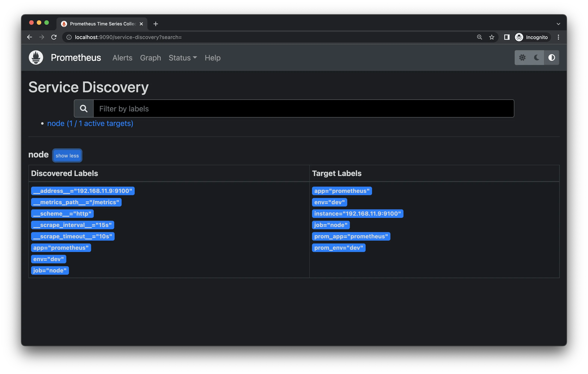Go to the Graph page

tap(150, 58)
